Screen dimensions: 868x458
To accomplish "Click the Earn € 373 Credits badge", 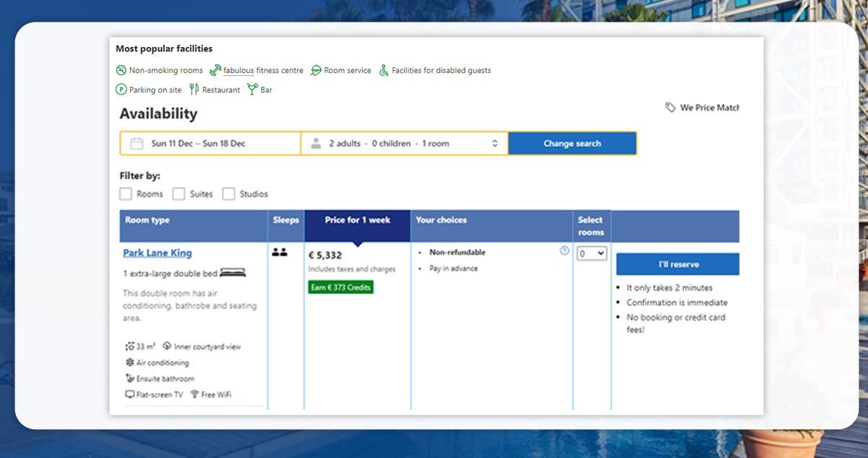I will coord(341,287).
